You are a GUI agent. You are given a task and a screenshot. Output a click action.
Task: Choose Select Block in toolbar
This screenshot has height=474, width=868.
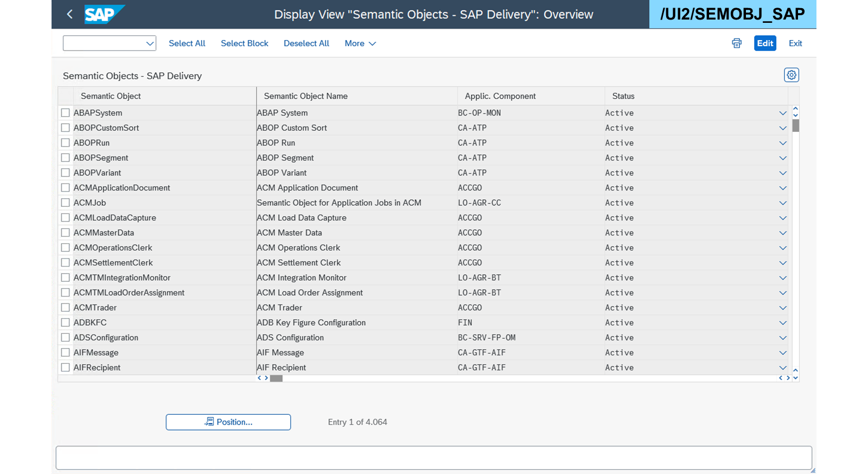[244, 43]
